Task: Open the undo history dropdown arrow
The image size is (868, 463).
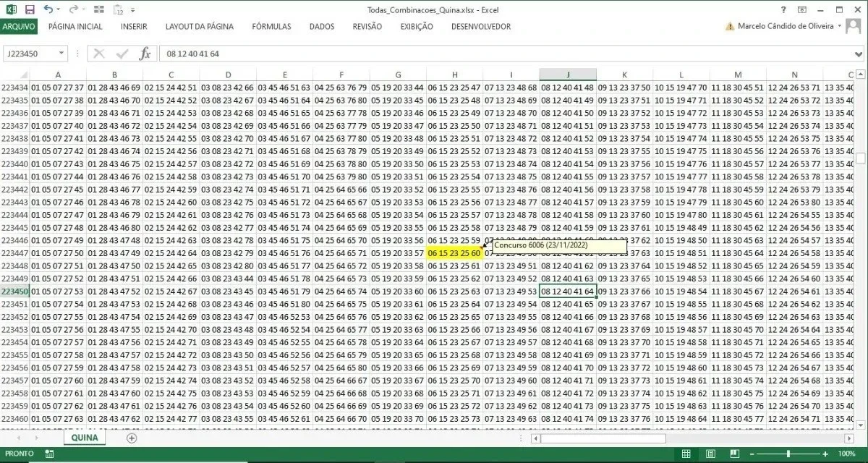Action: tap(59, 10)
